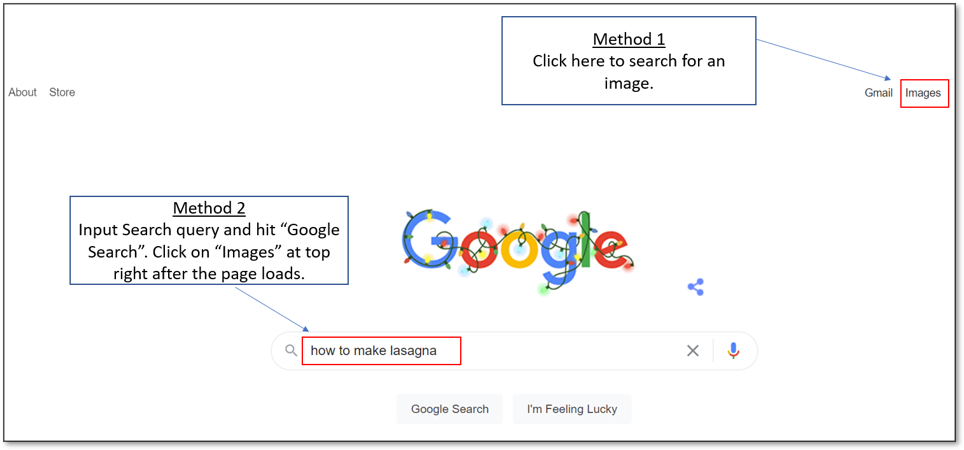This screenshot has height=450, width=964.
Task: Open the Store link
Action: [x=62, y=92]
